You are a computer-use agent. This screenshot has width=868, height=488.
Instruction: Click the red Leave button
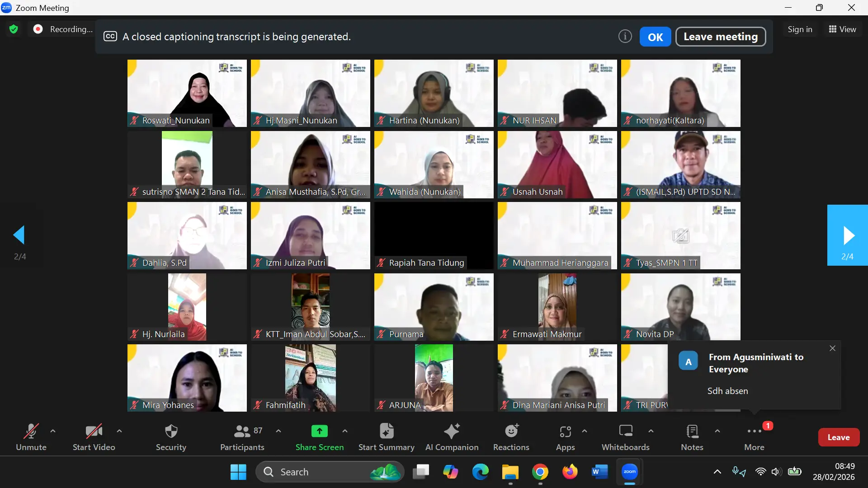tap(839, 437)
